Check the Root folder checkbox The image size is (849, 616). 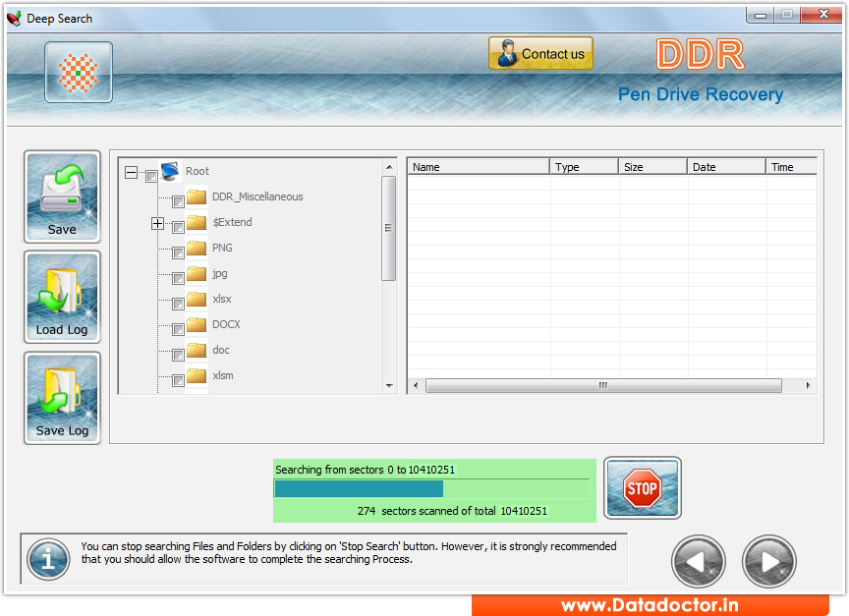152,176
